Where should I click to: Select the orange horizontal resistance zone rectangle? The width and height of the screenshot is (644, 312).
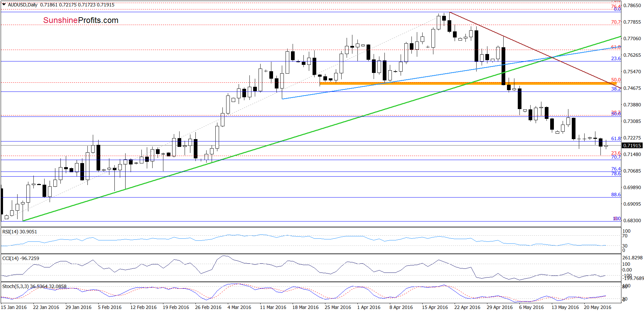(468, 83)
